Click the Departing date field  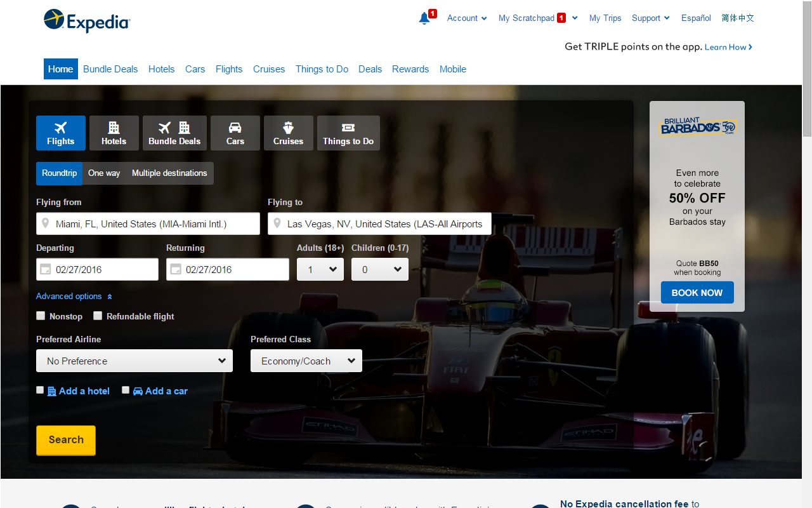97,269
